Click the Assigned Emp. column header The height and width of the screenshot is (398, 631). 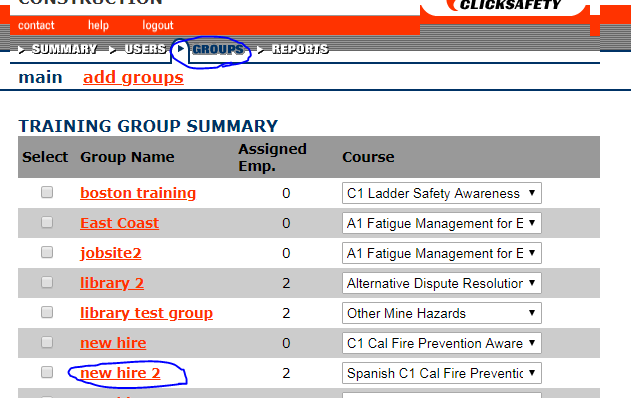(272, 157)
